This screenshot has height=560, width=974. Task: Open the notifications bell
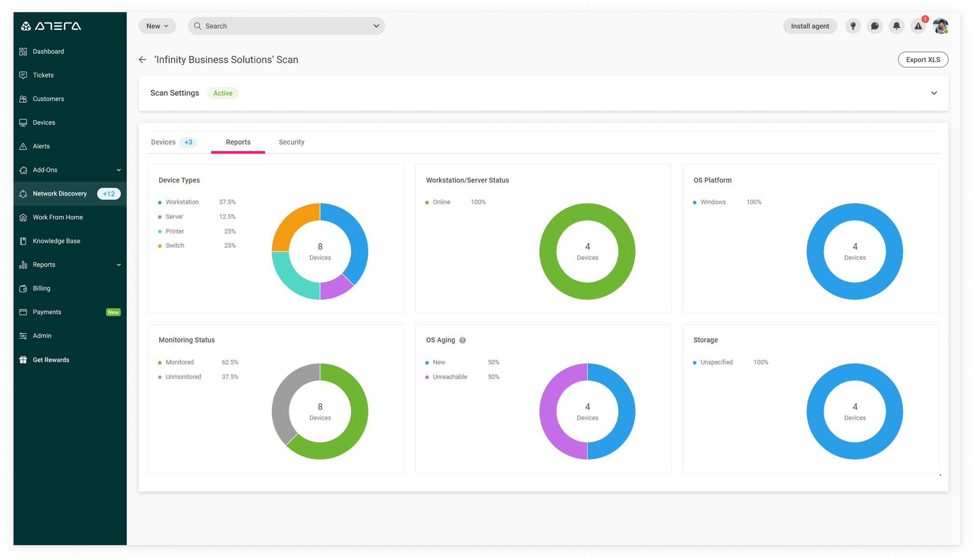(896, 26)
